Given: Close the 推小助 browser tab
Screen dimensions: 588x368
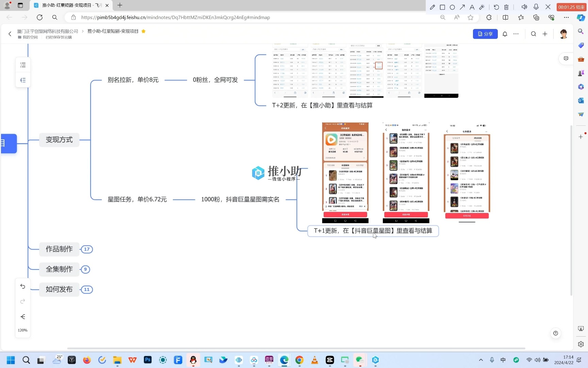Looking at the screenshot, I should tap(107, 5).
